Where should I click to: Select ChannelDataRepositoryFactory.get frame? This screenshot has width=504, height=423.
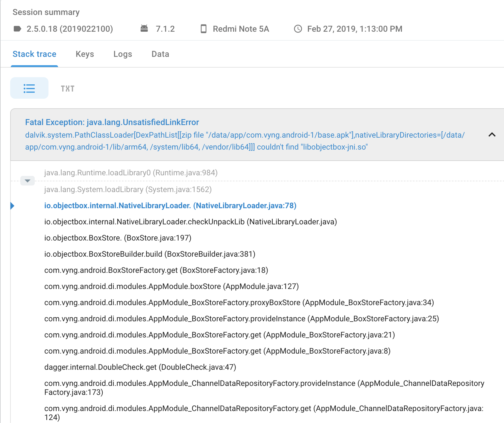(264, 413)
